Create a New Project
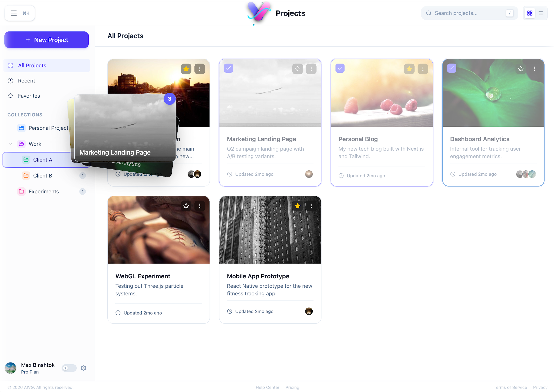Screen dimensions: 554x392 47,40
